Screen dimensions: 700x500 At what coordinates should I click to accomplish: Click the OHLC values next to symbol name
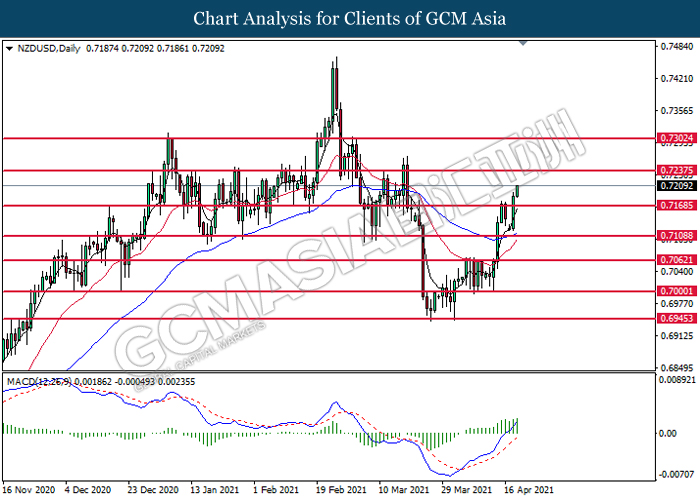point(155,49)
